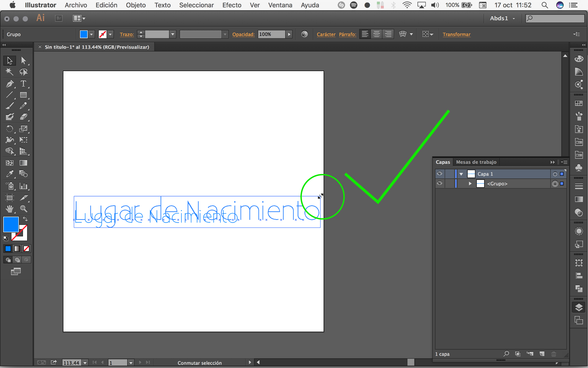Create new layer in Capas panel

point(542,354)
